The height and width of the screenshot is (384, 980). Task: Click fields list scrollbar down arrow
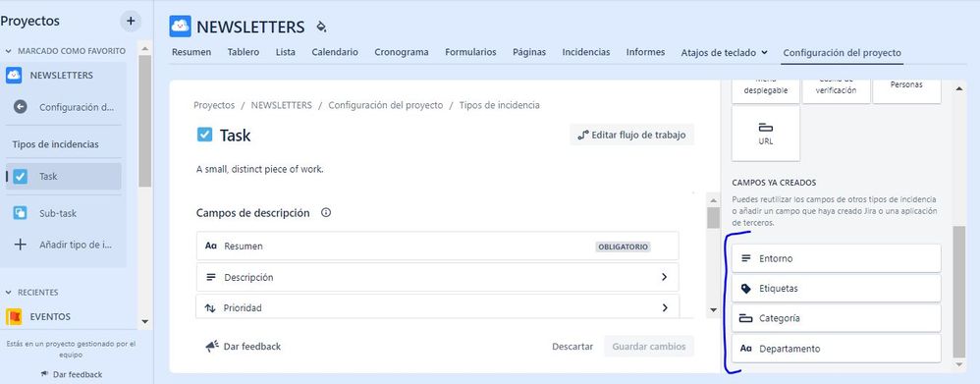(x=713, y=309)
